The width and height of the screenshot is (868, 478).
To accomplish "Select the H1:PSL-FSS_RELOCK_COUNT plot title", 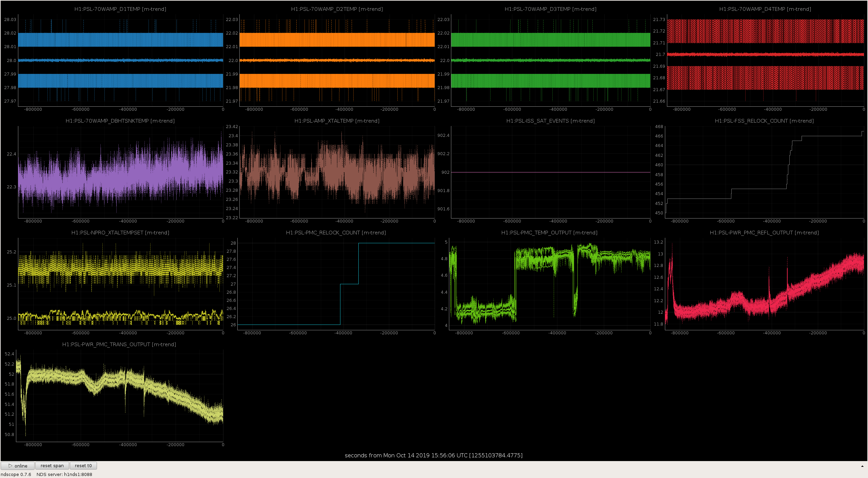I will coord(764,121).
